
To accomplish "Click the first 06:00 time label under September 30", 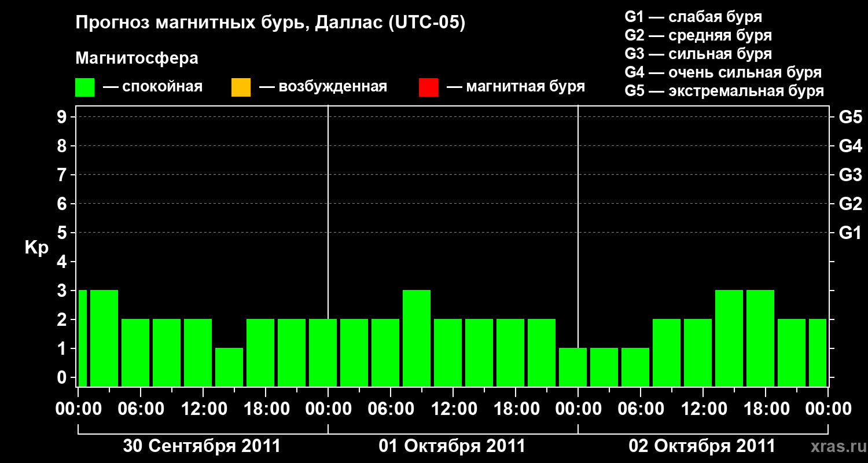I will click(x=142, y=409).
